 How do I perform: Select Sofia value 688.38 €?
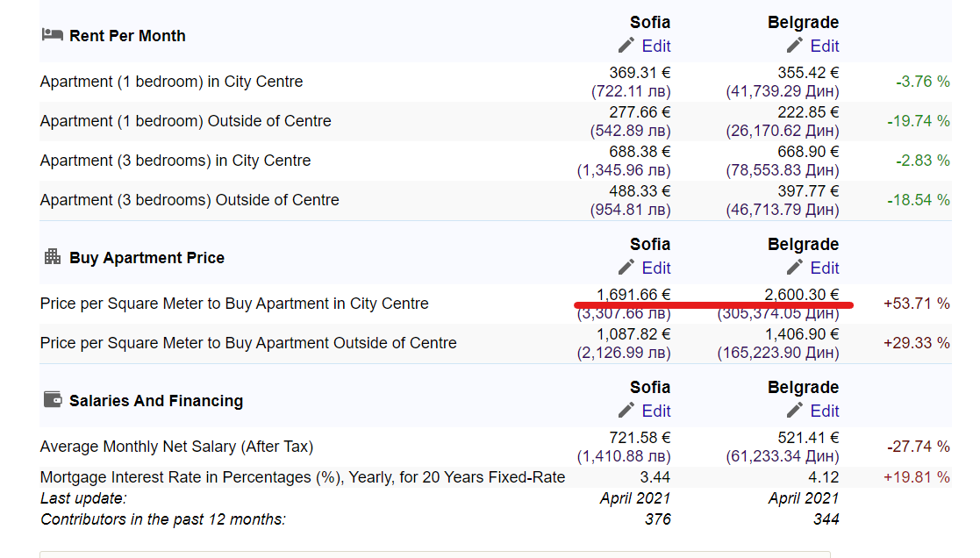point(640,152)
